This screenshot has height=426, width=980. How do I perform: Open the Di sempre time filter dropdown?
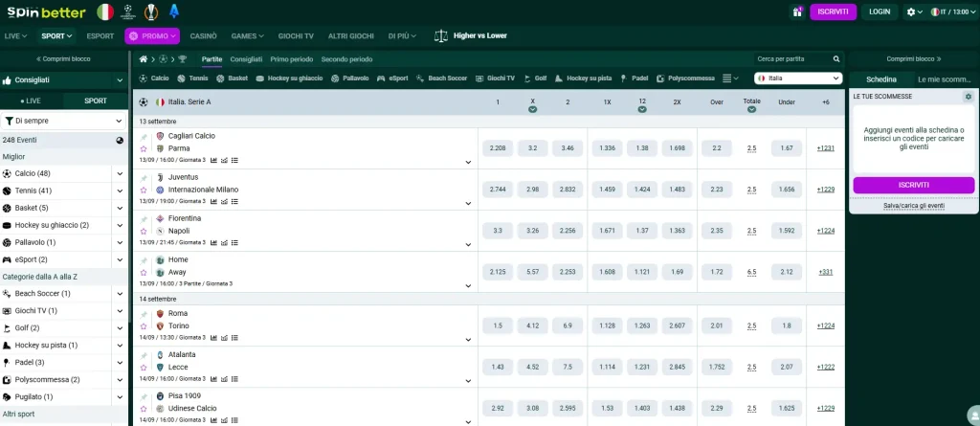tap(64, 121)
